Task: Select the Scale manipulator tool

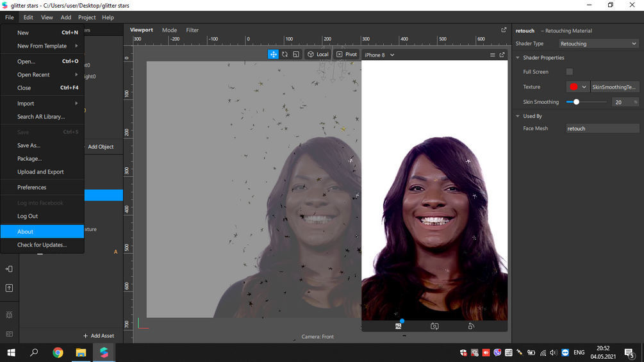Action: [x=296, y=54]
